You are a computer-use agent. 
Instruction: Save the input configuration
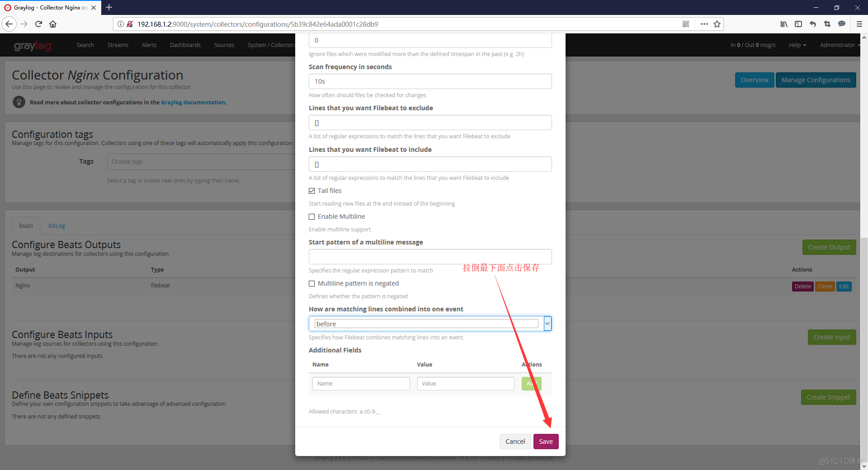click(x=546, y=442)
